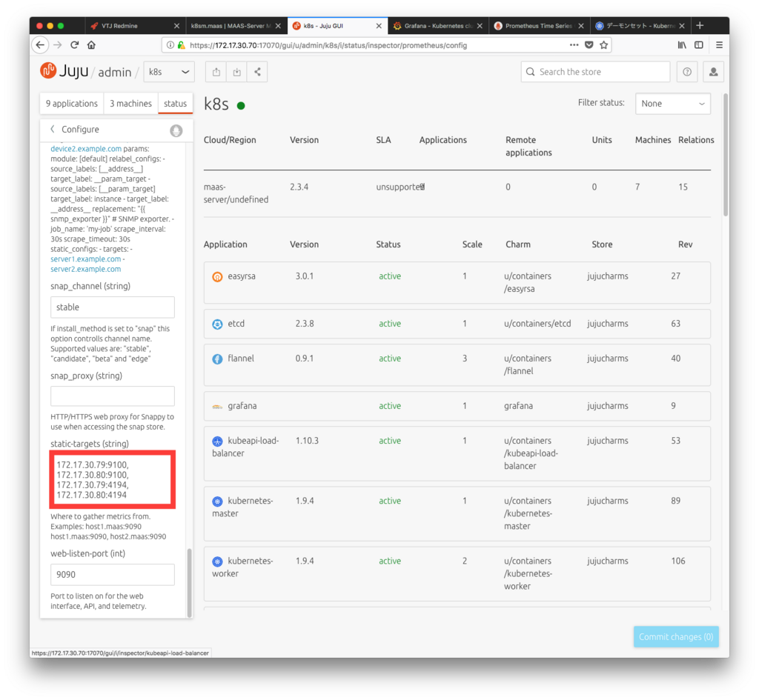759x700 pixels.
Task: Open the admin breadcrumb link
Action: [115, 72]
